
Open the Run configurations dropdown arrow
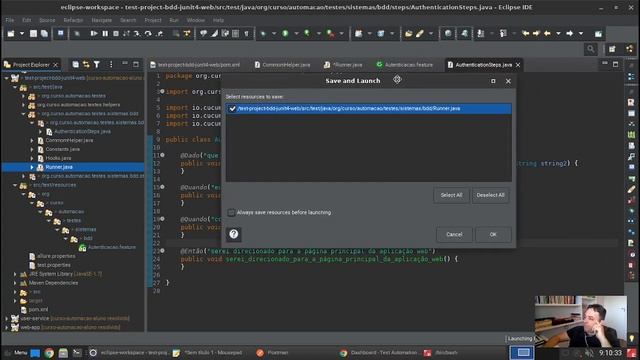[296, 33]
